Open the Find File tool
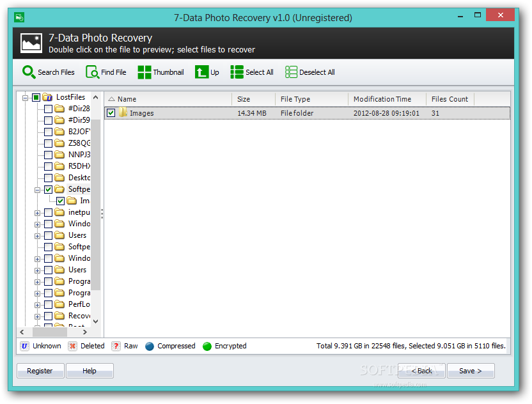Image resolution: width=532 pixels, height=404 pixels. pyautogui.click(x=106, y=72)
